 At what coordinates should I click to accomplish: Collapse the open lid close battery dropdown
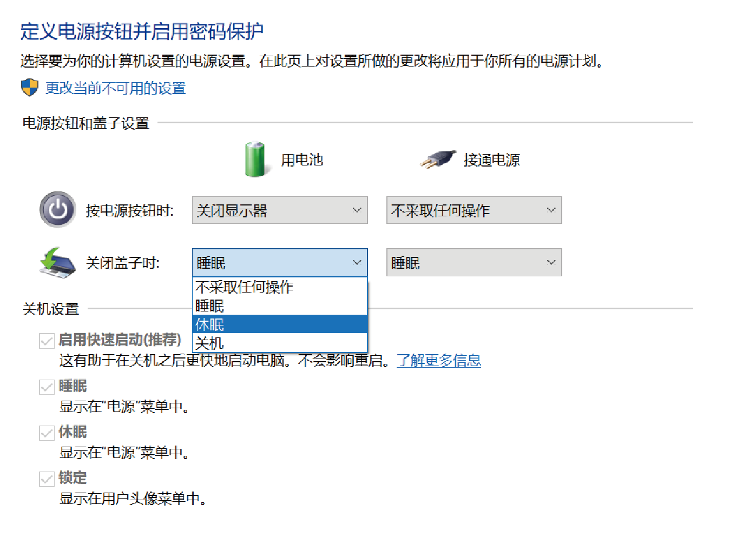[x=279, y=263]
